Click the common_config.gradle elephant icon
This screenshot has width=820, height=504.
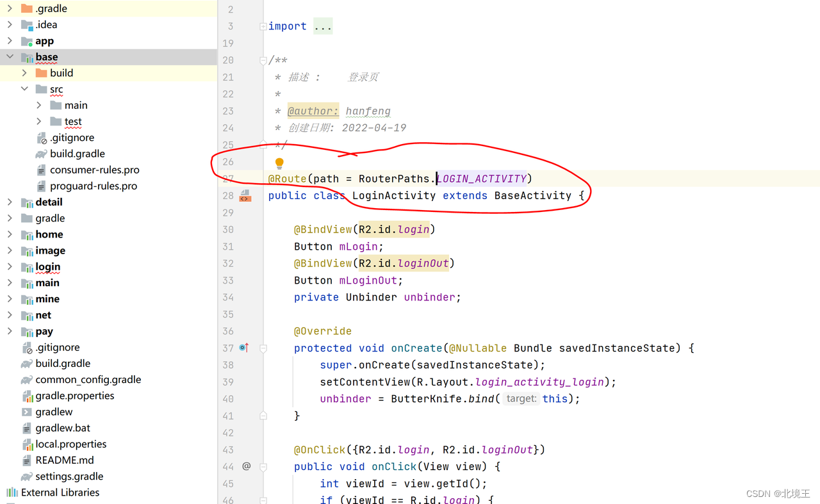coord(27,380)
